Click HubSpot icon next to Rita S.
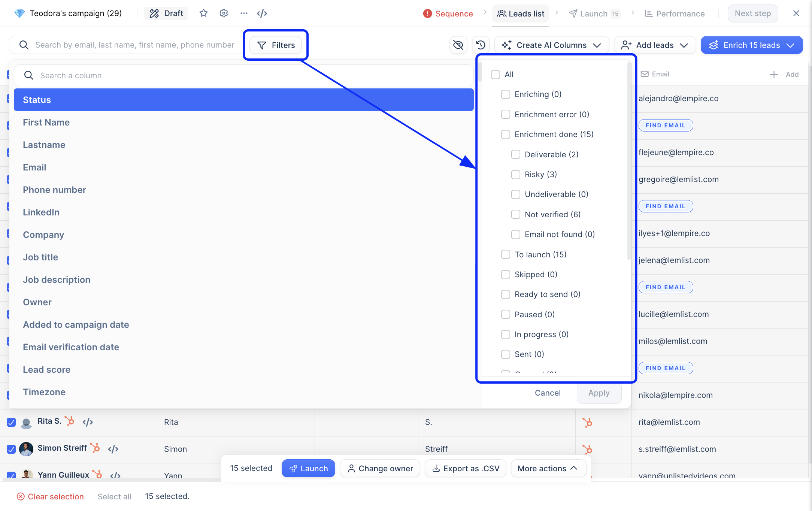Screen dimensions: 812x511 tap(70, 421)
